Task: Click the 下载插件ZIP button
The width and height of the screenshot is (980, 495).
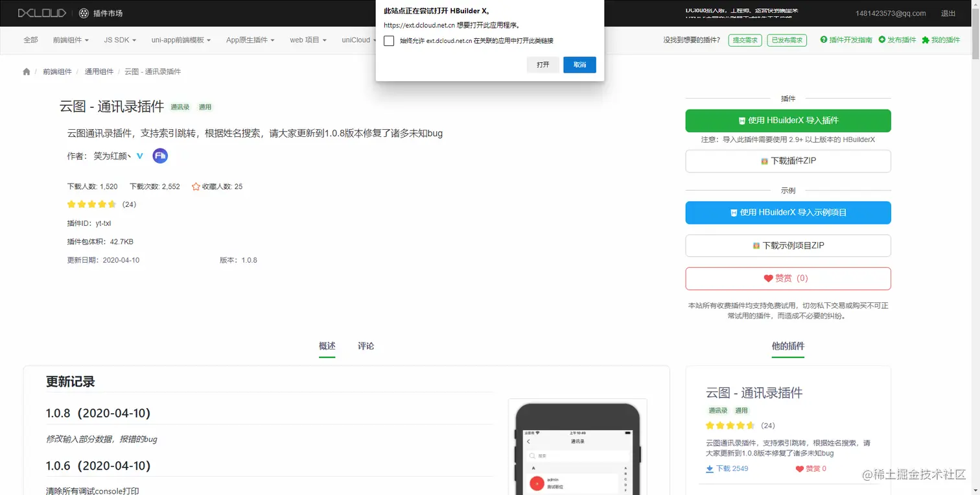Action: pyautogui.click(x=788, y=161)
